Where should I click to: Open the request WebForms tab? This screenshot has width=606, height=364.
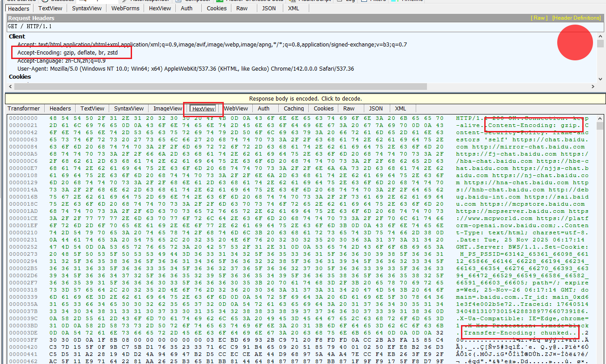click(125, 8)
